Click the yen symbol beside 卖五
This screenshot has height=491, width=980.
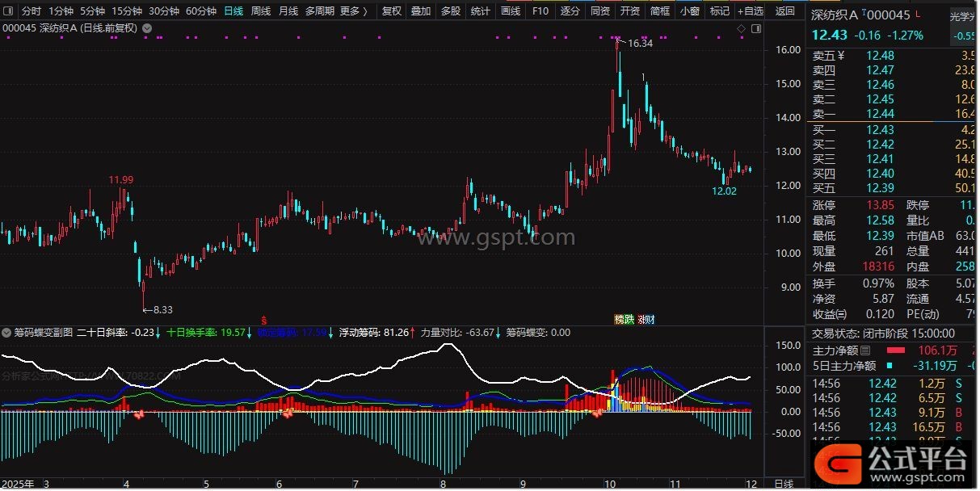coord(840,56)
